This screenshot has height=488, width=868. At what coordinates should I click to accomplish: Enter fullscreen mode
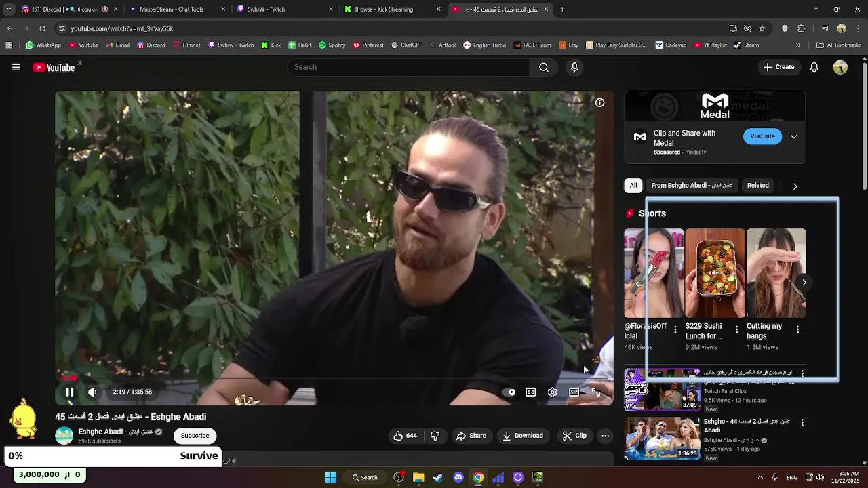(596, 392)
